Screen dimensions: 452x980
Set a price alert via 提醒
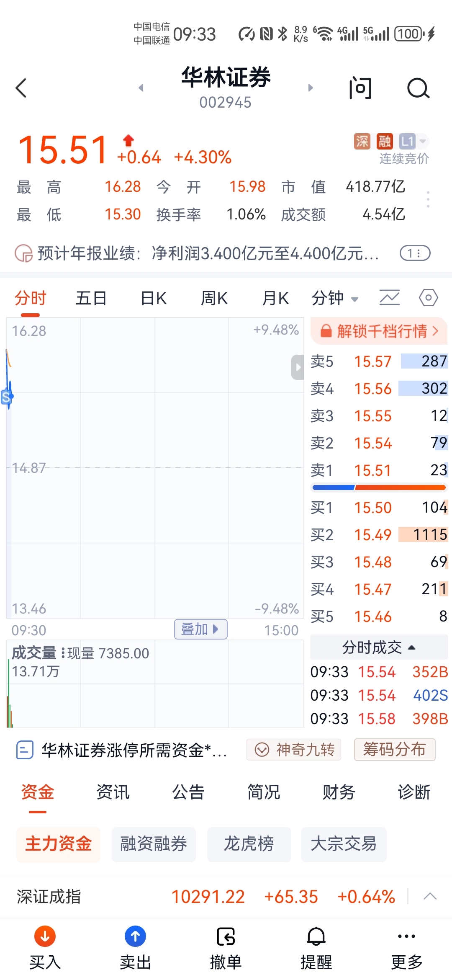coord(316,948)
